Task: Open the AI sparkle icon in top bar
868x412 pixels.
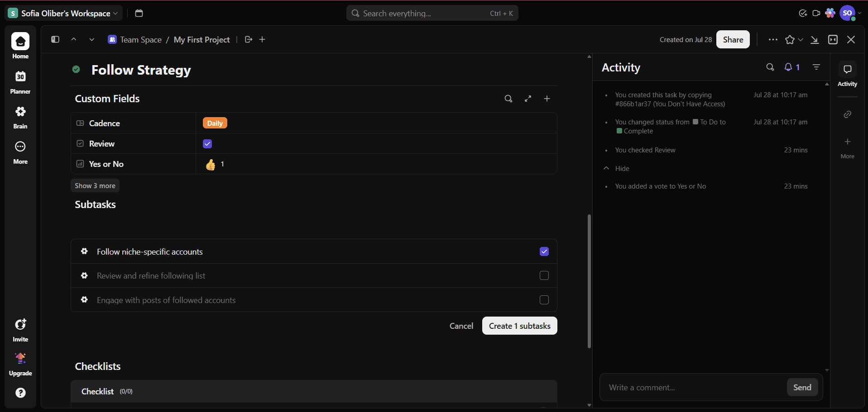Action: click(x=830, y=13)
